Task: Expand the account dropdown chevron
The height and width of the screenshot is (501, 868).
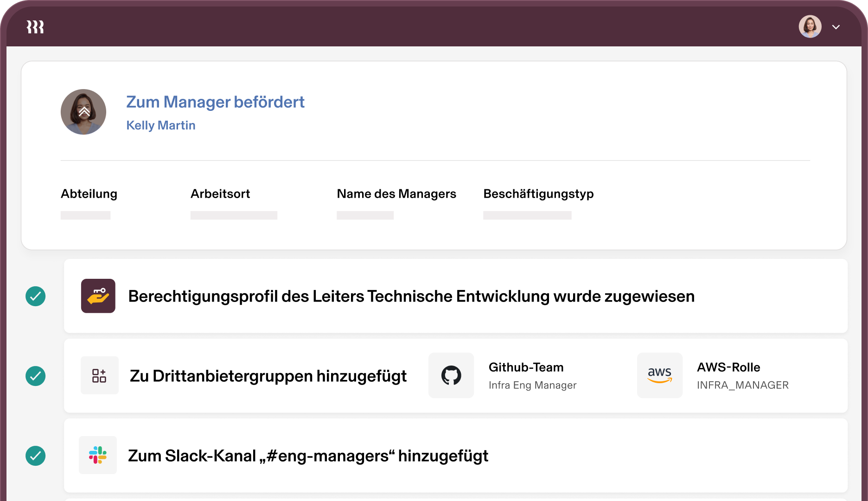Action: [836, 27]
